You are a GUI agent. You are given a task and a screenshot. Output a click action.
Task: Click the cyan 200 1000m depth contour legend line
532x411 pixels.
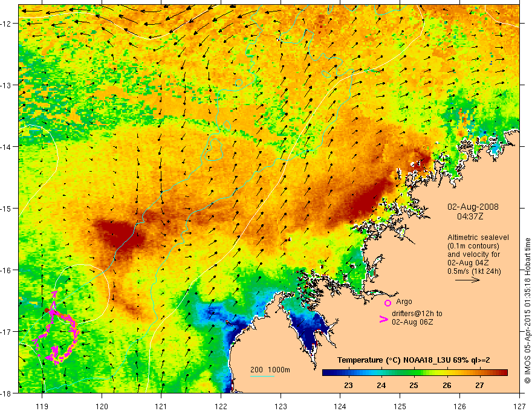(x=262, y=376)
